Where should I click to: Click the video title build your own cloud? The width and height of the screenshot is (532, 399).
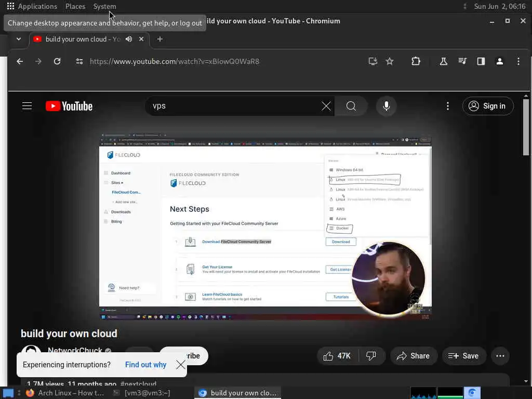69,334
